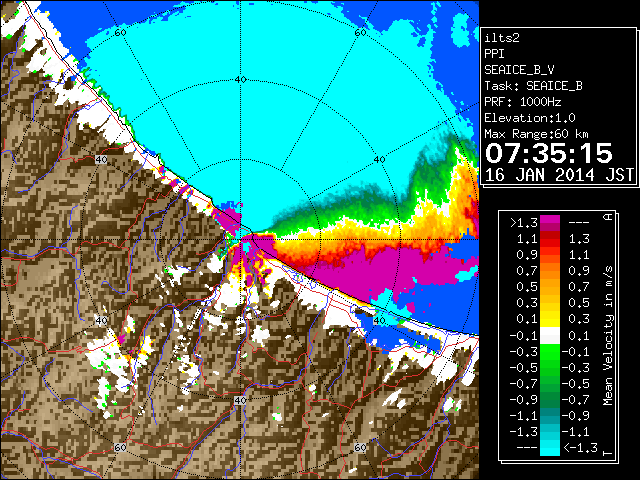Pick the white zero-velocity band in legend
The image size is (640, 480).
pyautogui.click(x=550, y=336)
